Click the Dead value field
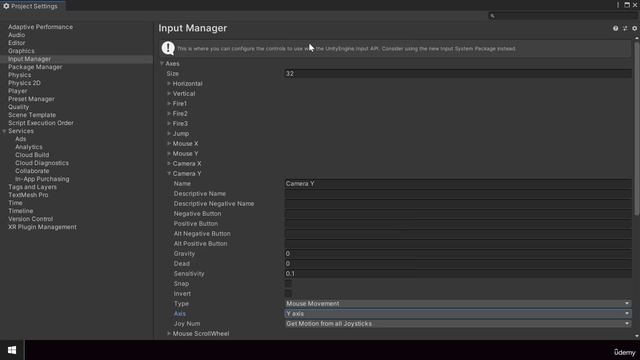 click(x=458, y=264)
